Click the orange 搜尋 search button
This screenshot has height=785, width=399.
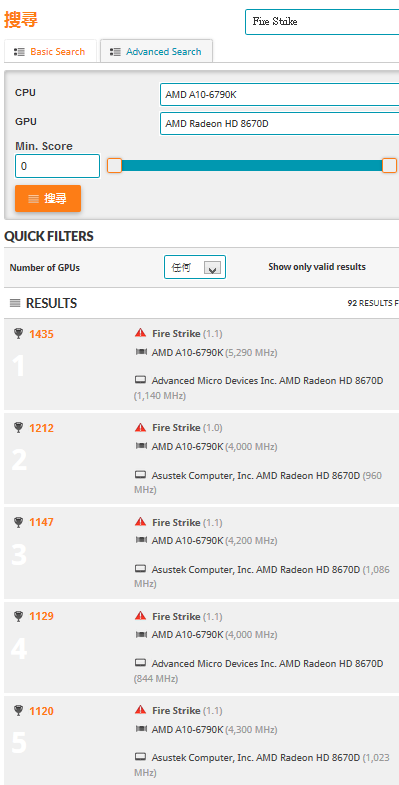point(48,199)
